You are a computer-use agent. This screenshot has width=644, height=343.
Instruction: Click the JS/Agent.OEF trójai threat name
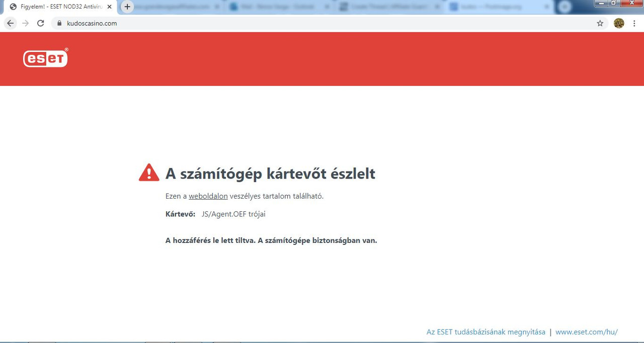pos(233,214)
